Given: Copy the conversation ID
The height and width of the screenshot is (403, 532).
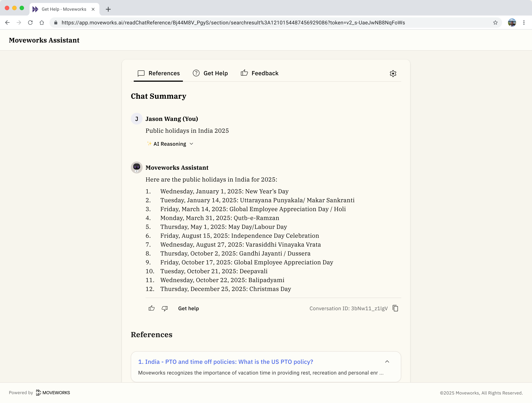Looking at the screenshot, I should [x=395, y=308].
